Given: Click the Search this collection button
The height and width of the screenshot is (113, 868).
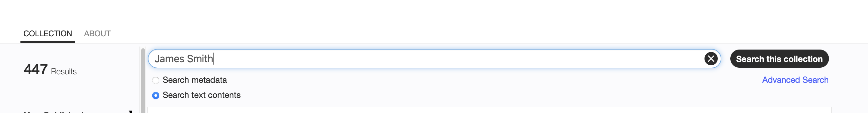Looking at the screenshot, I should pyautogui.click(x=779, y=59).
